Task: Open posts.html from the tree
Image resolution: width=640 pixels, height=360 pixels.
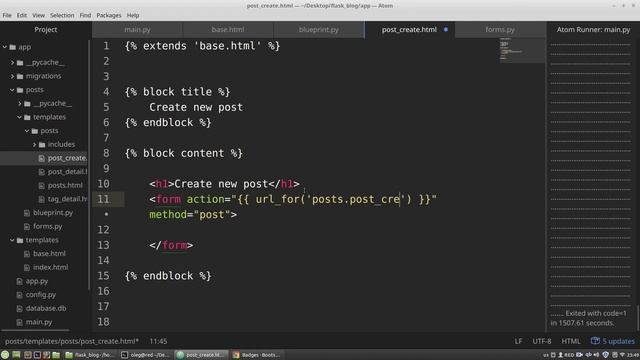Action: pyautogui.click(x=65, y=185)
